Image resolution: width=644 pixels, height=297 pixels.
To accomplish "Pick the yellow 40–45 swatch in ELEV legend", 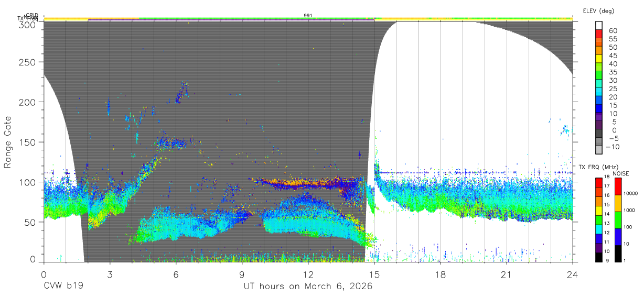I will point(600,59).
